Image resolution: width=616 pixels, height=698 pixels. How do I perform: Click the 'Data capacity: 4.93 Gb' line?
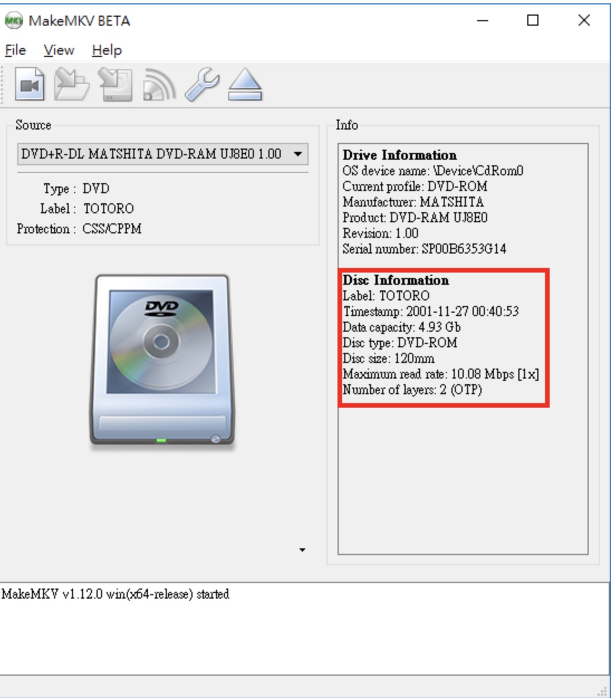[x=402, y=327]
